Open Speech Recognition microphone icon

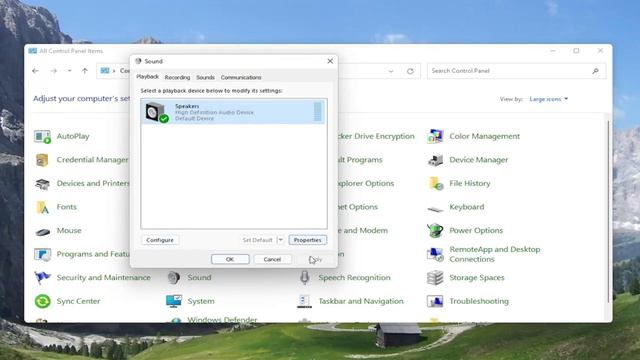(x=304, y=278)
